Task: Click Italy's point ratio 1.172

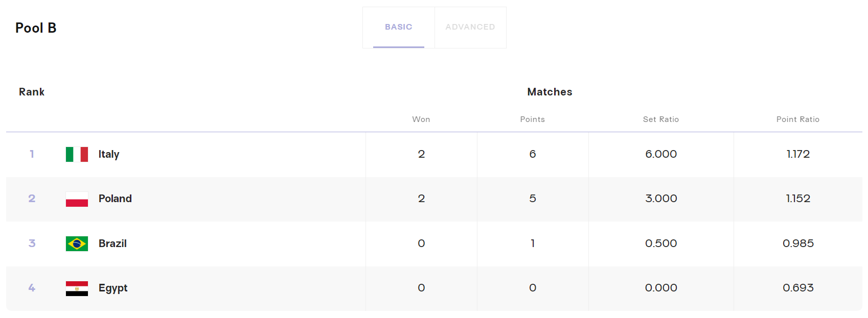Action: coord(798,154)
